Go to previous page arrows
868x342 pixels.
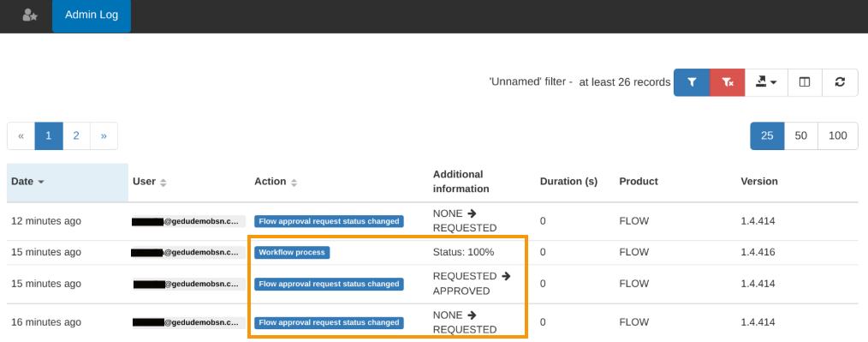click(21, 135)
